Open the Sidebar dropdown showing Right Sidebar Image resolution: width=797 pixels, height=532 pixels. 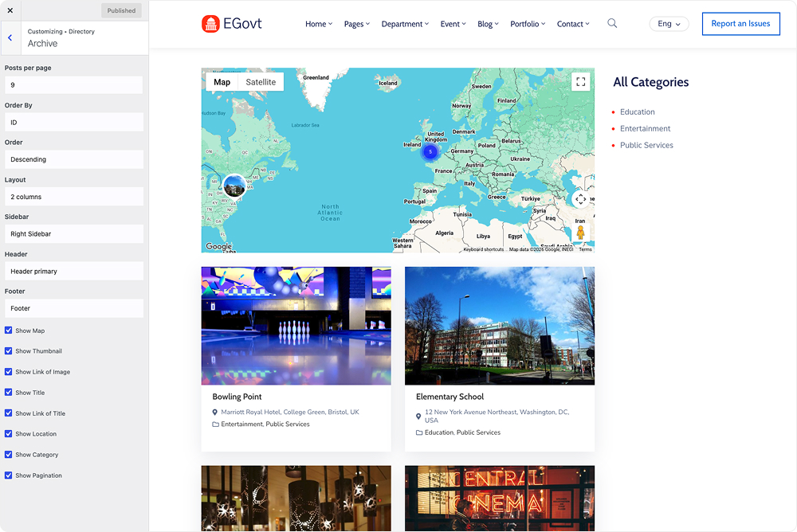tap(74, 233)
